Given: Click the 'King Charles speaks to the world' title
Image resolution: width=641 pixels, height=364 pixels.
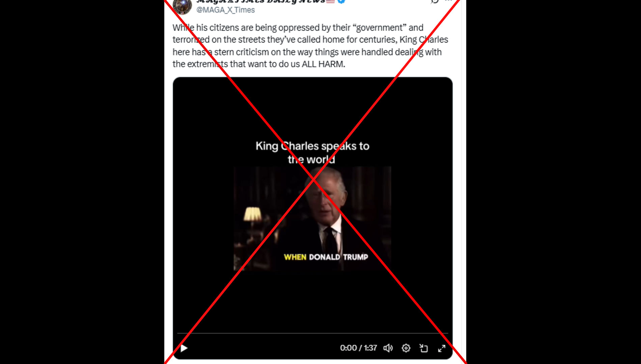Looking at the screenshot, I should point(312,152).
